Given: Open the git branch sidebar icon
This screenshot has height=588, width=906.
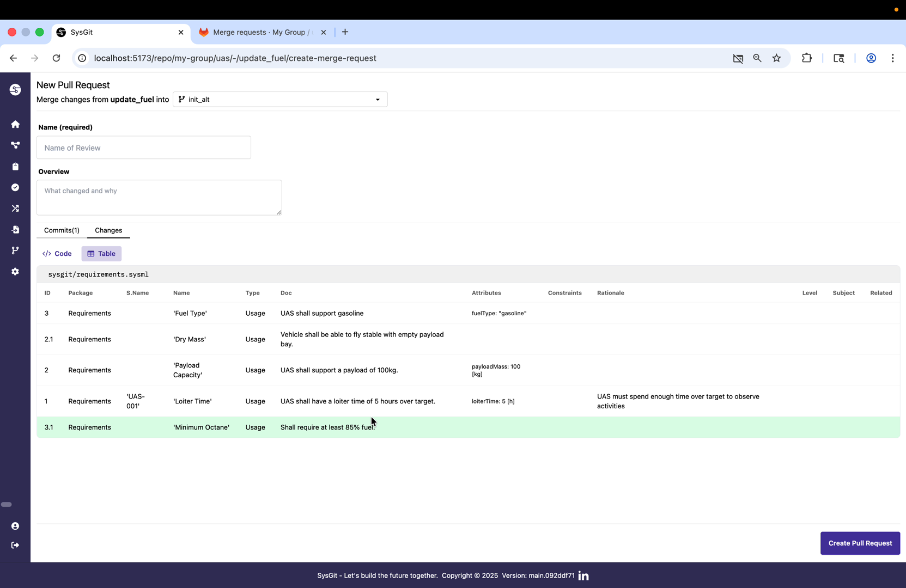Looking at the screenshot, I should 15,250.
